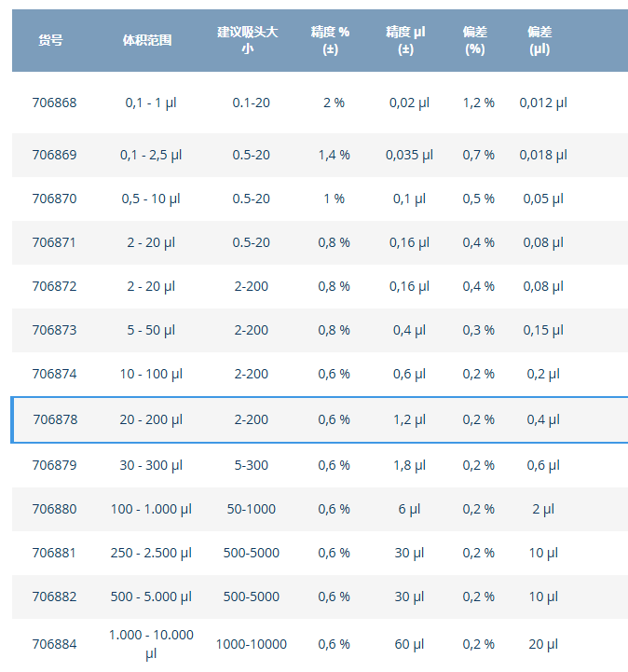
Task: Select item number 706868
Action: click(x=54, y=103)
